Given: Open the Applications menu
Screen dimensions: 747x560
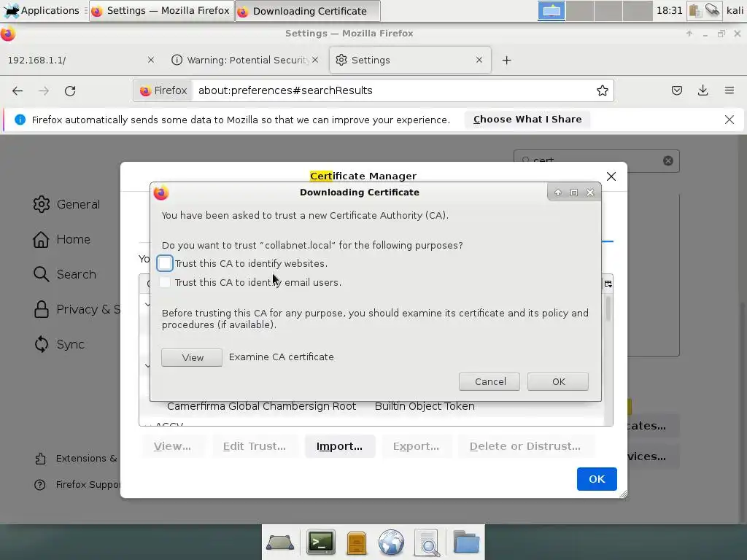Looking at the screenshot, I should tap(42, 10).
